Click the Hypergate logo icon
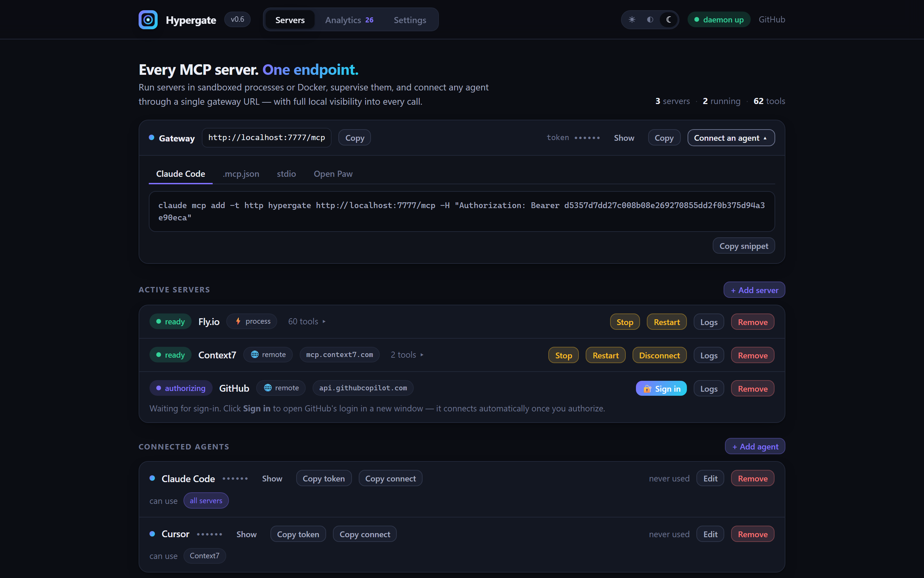This screenshot has height=578, width=924. click(148, 19)
